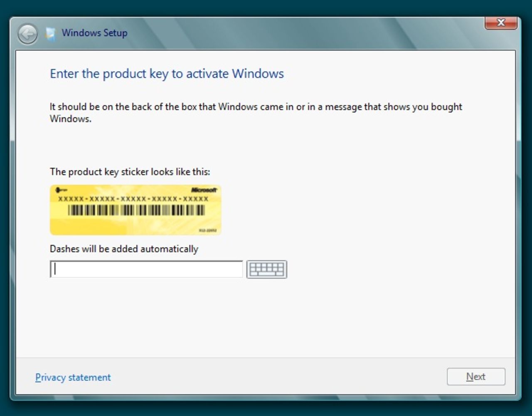Click the Windows Setup title text
This screenshot has width=532, height=416.
pyautogui.click(x=94, y=33)
